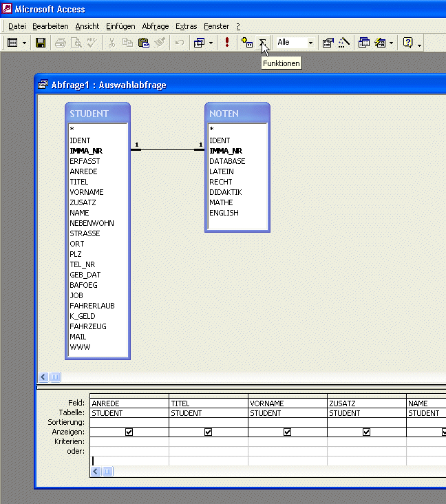Click the Funktionen sigma totals icon
This screenshot has height=504, width=446.
[262, 43]
